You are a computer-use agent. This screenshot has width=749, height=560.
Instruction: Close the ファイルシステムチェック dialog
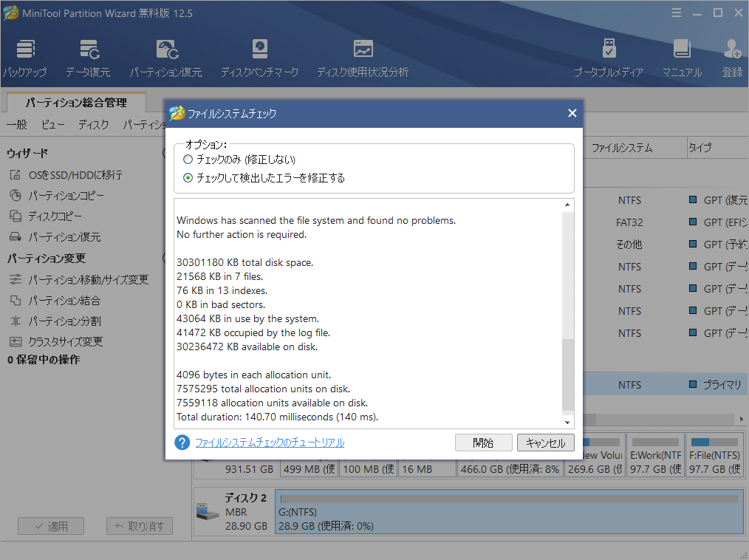pyautogui.click(x=572, y=113)
